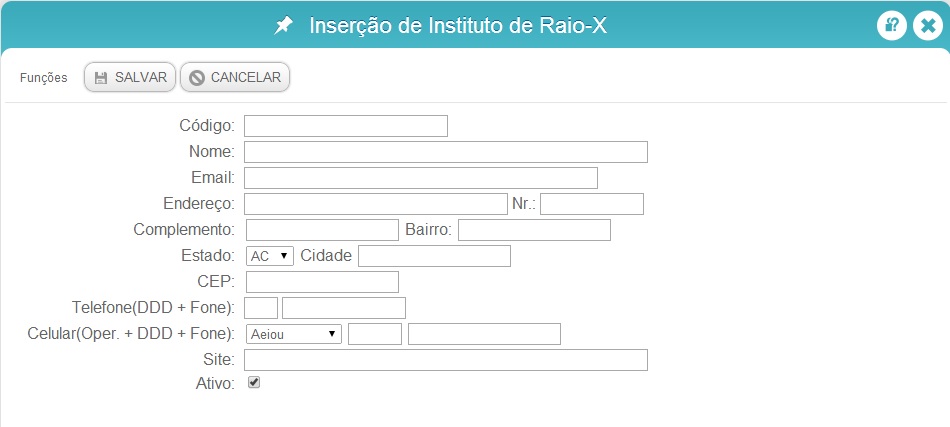Focus the Site input field
Screen dimensions: 950x427
pyautogui.click(x=446, y=360)
